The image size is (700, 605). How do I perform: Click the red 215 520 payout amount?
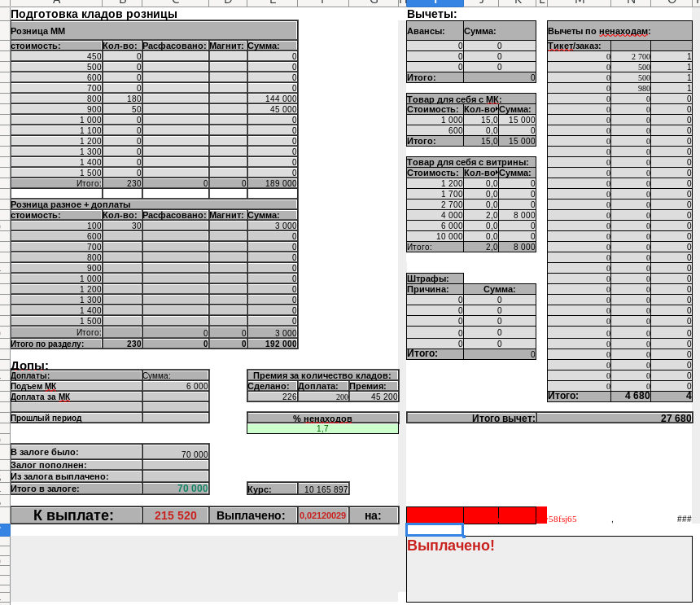point(175,515)
